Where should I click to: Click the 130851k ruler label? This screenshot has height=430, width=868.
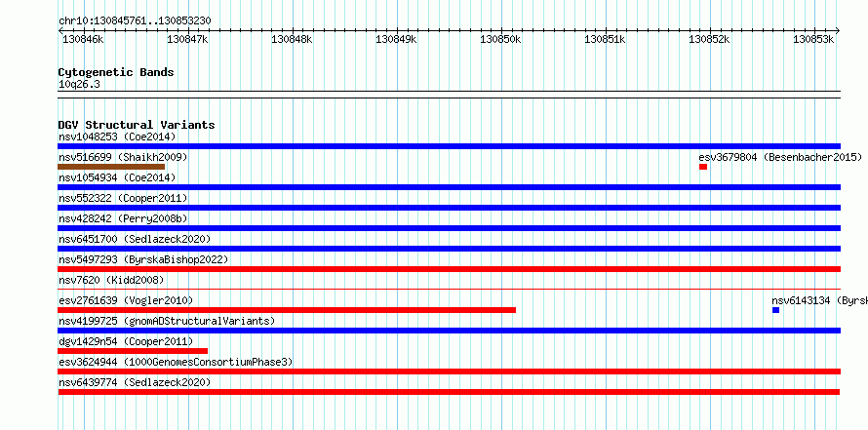[605, 39]
